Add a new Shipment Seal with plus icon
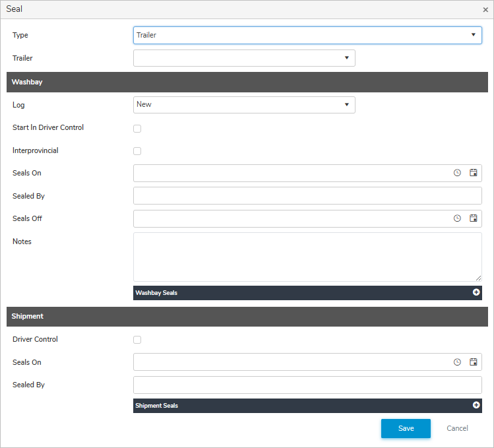The width and height of the screenshot is (494, 448). point(476,405)
